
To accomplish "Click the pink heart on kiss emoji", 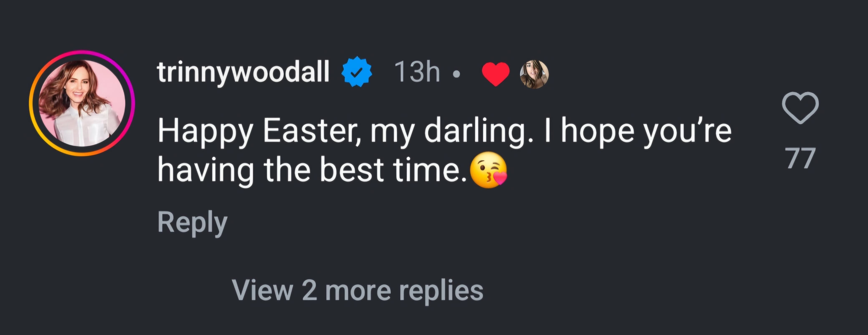I will [x=501, y=178].
